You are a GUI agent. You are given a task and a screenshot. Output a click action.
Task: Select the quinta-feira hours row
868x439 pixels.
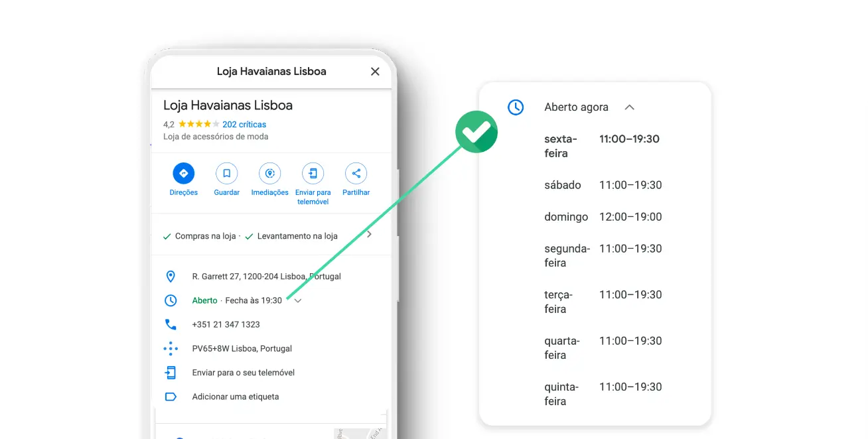[603, 394]
